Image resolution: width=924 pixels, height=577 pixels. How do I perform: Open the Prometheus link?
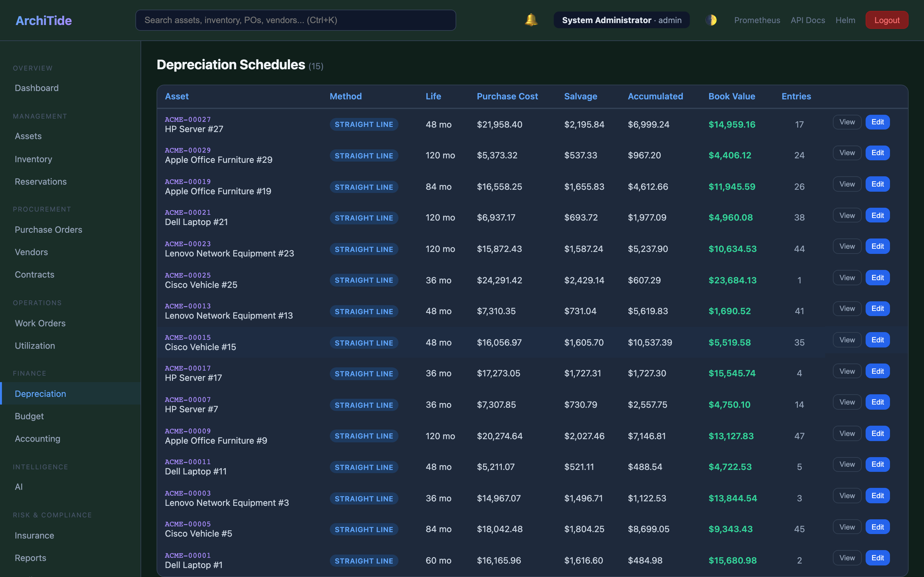click(x=757, y=20)
